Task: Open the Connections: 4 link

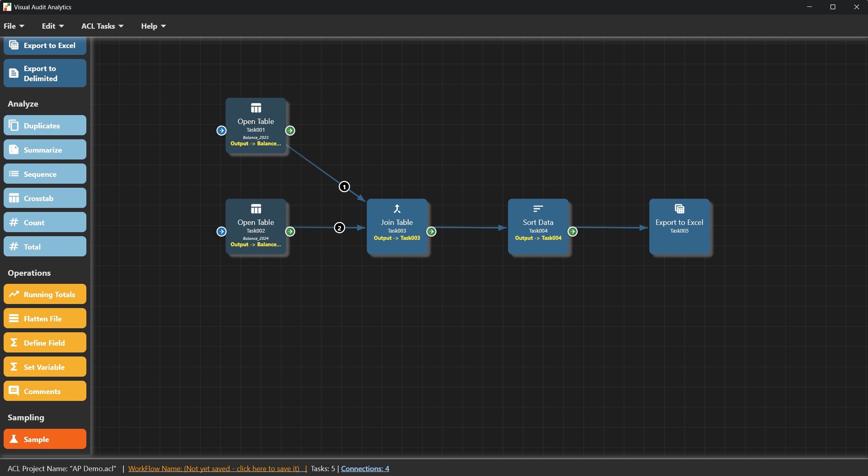Action: (365, 469)
